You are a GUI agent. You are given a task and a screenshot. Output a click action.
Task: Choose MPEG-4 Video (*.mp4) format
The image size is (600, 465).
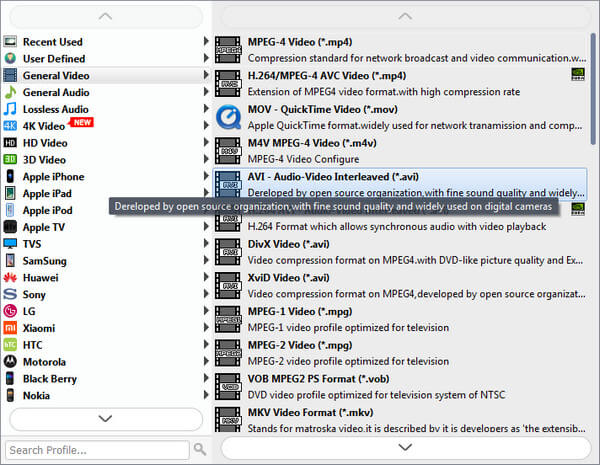pyautogui.click(x=400, y=50)
